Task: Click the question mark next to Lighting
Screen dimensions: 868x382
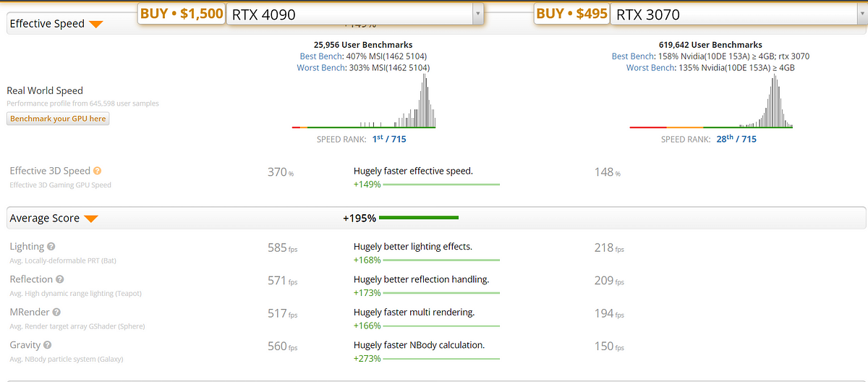Action: [x=51, y=247]
